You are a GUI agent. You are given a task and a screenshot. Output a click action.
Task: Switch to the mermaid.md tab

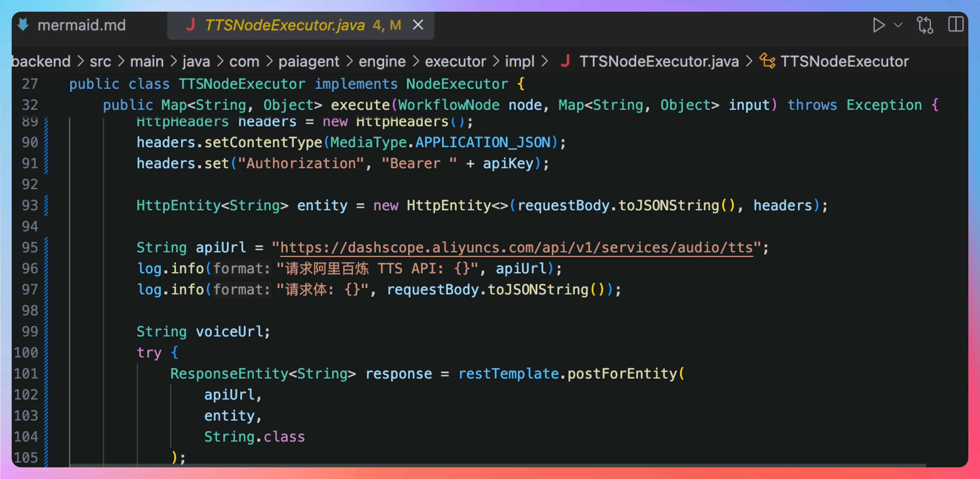[81, 25]
